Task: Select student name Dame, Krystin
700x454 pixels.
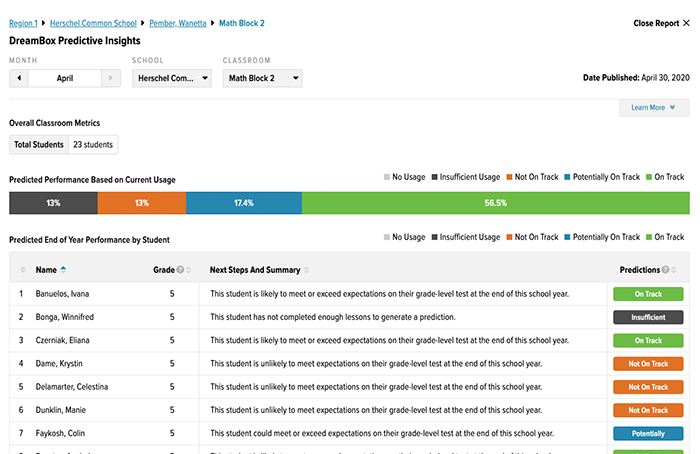Action: coord(59,363)
